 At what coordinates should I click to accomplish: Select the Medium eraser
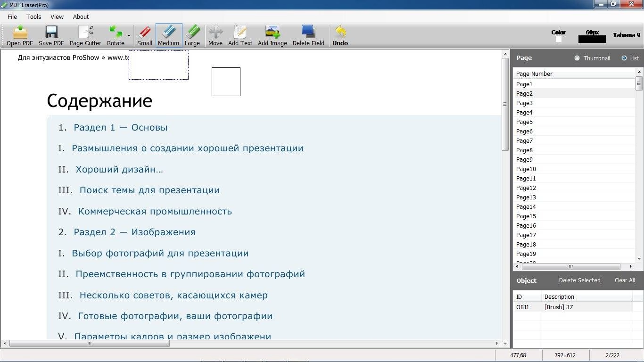[x=168, y=36]
